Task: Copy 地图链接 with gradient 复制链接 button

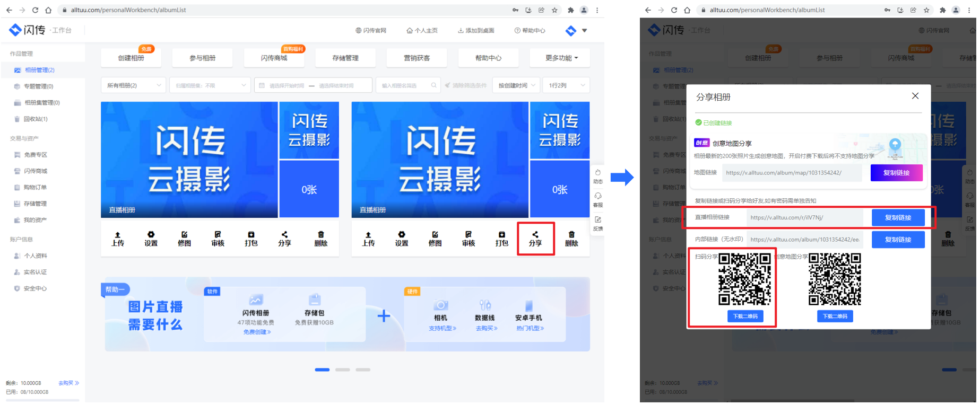Action: pyautogui.click(x=896, y=173)
